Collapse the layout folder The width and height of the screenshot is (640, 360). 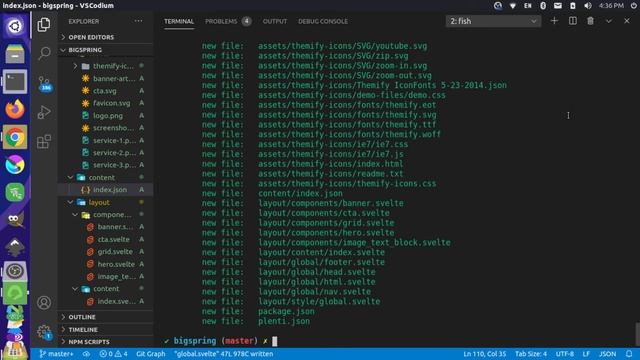[x=106, y=202]
